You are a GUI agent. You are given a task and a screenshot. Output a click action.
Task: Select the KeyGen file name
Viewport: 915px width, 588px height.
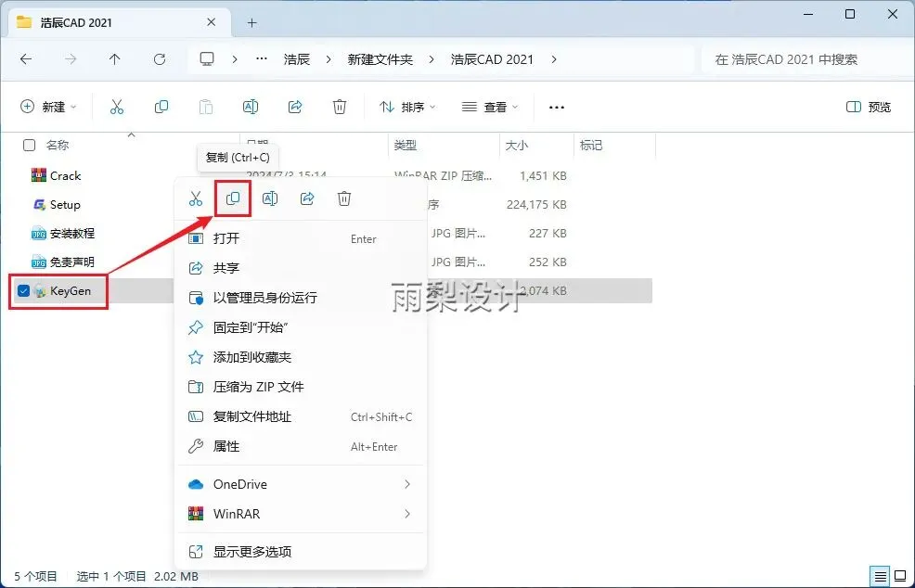tap(71, 290)
